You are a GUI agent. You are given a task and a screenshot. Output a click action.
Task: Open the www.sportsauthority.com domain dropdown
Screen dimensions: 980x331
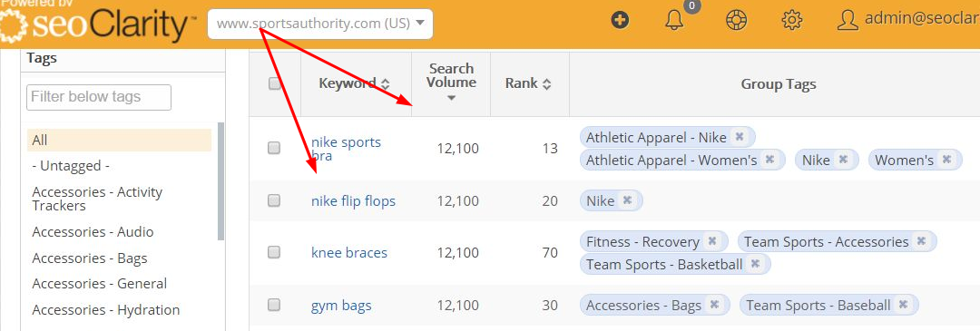[320, 24]
